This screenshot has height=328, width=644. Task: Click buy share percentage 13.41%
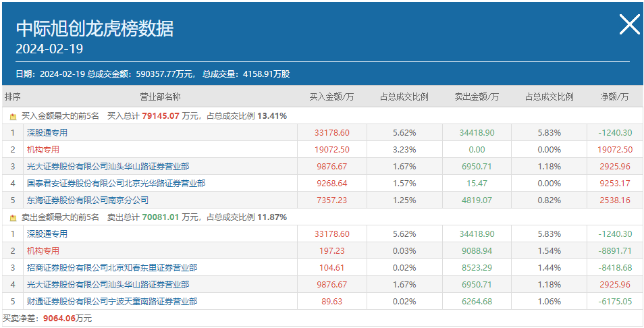point(272,116)
